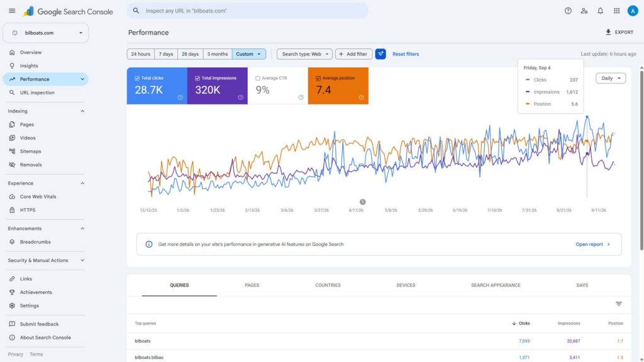The height and width of the screenshot is (362, 644).
Task: Click the blue filter toggle icon
Action: 380,54
